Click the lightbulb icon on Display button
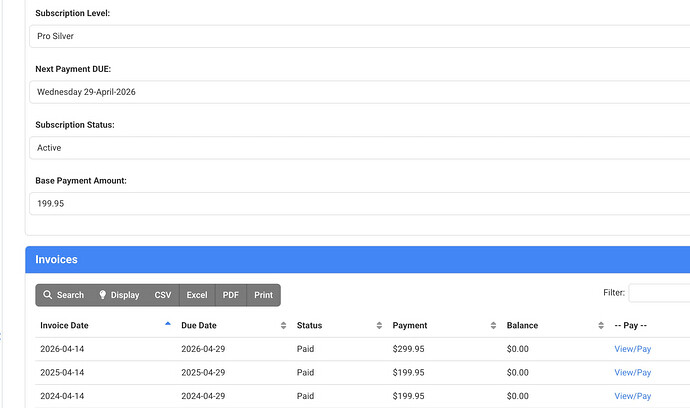The image size is (690, 408). click(x=103, y=294)
